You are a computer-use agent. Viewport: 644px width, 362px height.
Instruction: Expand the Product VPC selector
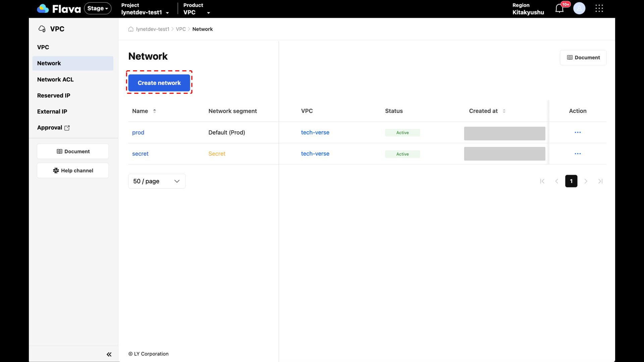click(x=197, y=9)
